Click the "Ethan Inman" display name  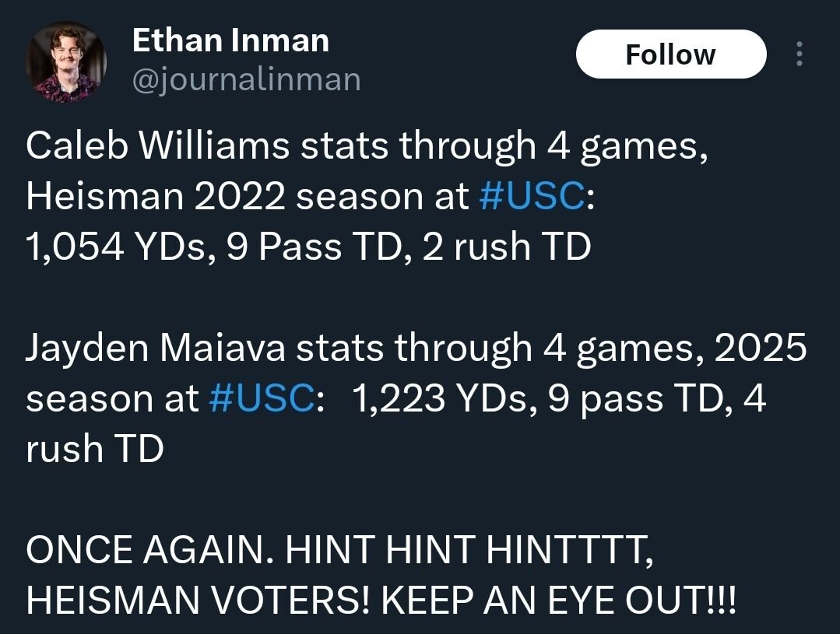(230, 40)
